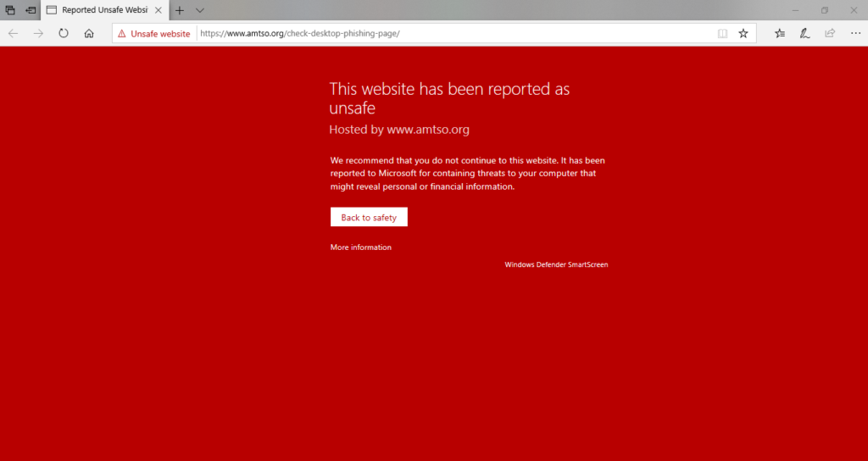868x461 pixels.
Task: Click 'Hosted by www.amtso.org' text
Action: (x=399, y=130)
